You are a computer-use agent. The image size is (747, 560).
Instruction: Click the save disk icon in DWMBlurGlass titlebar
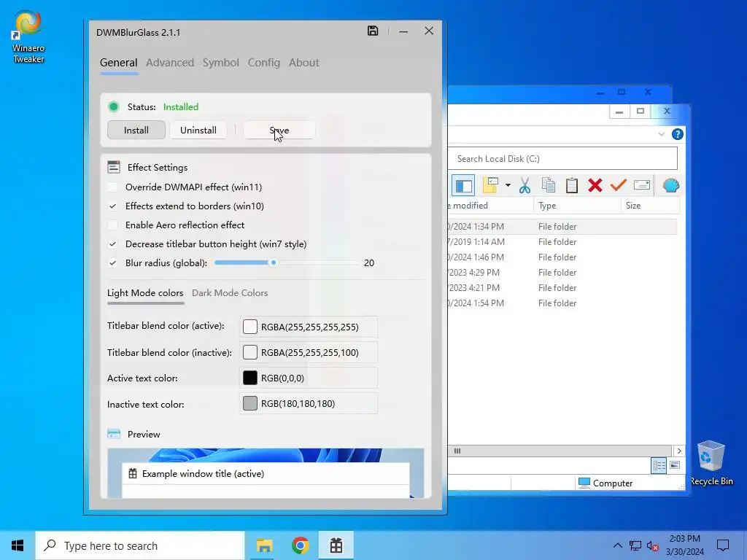point(373,31)
